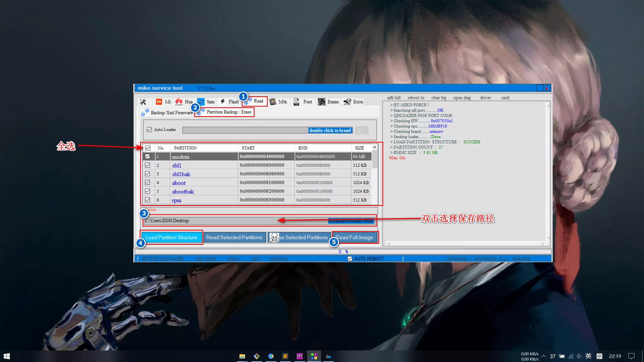This screenshot has height=362, width=644.
Task: Toggle the select-all checkbox in the partition header
Action: (x=148, y=148)
